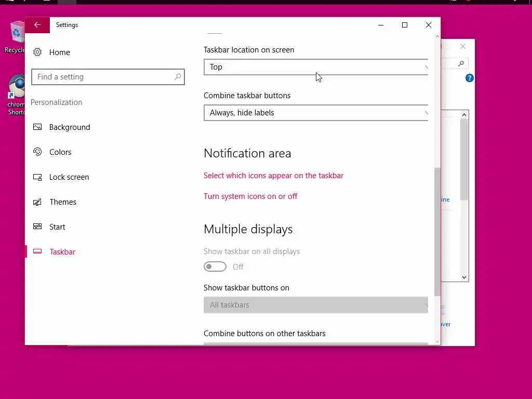Click the search icon in background window
This screenshot has height=399, width=532.
tap(461, 63)
